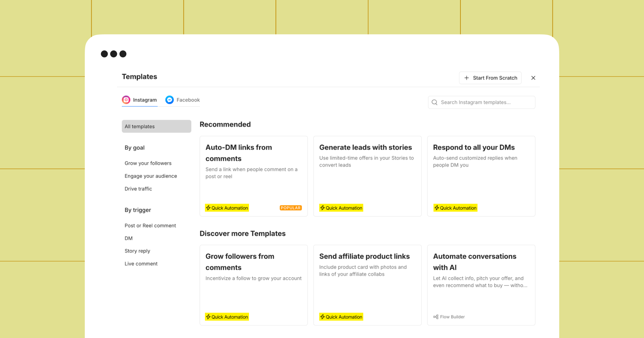
Task: Click 'Send a link when people comment' description
Action: tap(252, 173)
